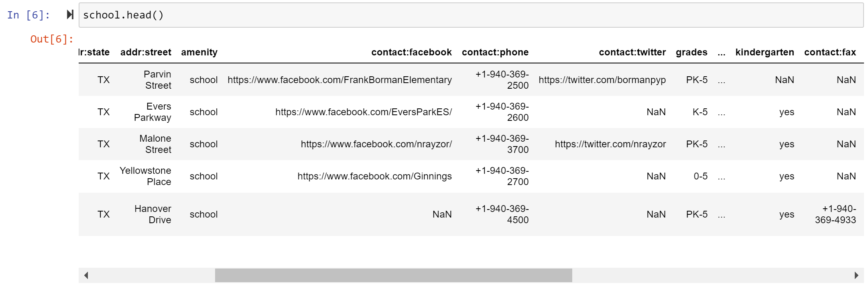Click the right scrollbar arrow
The height and width of the screenshot is (287, 868).
[x=856, y=275]
